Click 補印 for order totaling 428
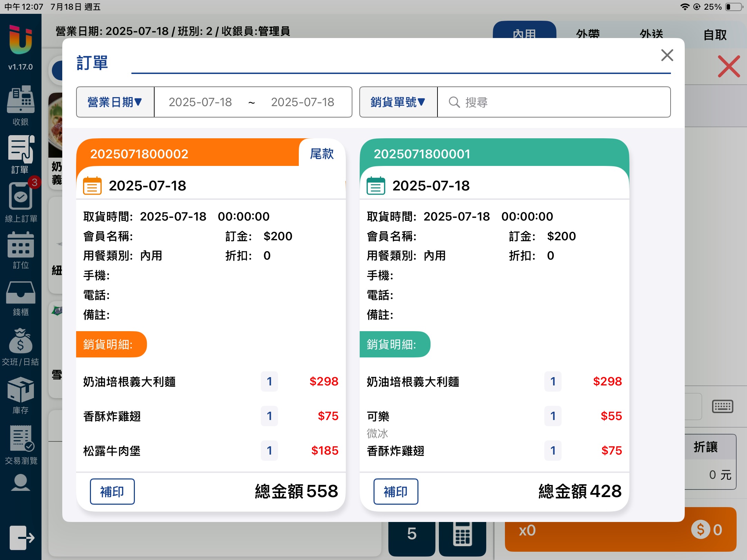 (x=396, y=491)
